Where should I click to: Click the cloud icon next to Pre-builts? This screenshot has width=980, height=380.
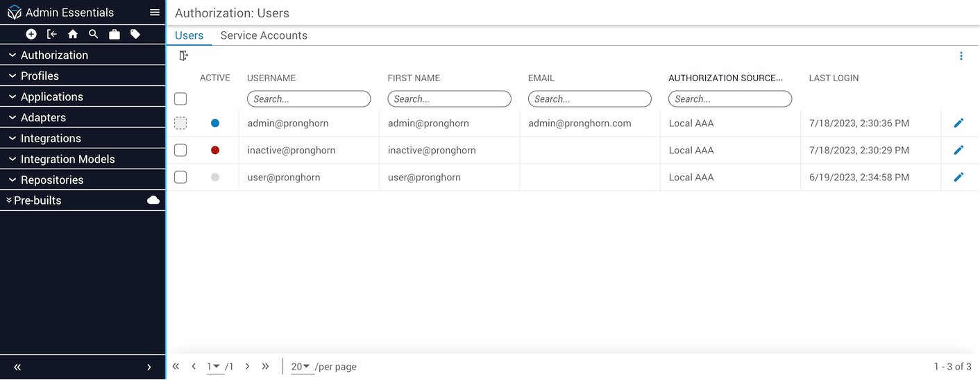[153, 200]
